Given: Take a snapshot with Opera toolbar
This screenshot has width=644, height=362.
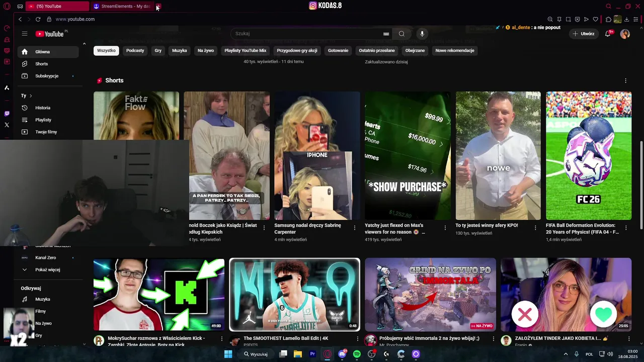Looking at the screenshot, I should click(x=568, y=19).
